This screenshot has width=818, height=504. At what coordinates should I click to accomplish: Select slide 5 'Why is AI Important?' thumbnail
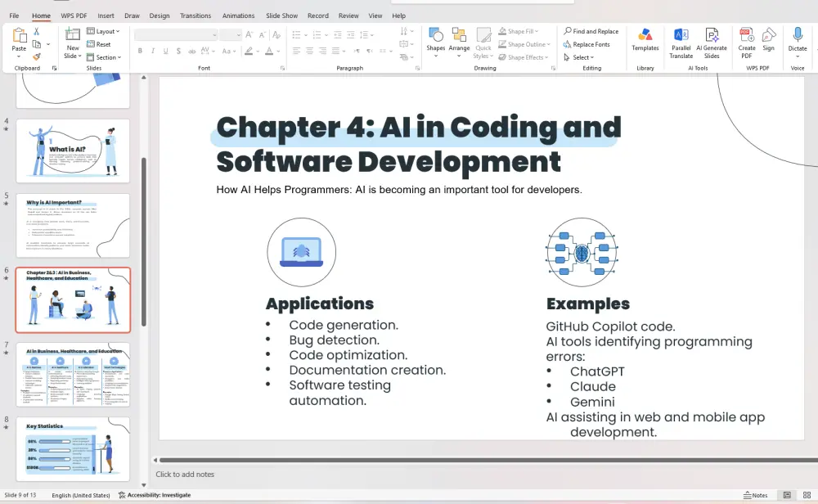[x=73, y=225]
